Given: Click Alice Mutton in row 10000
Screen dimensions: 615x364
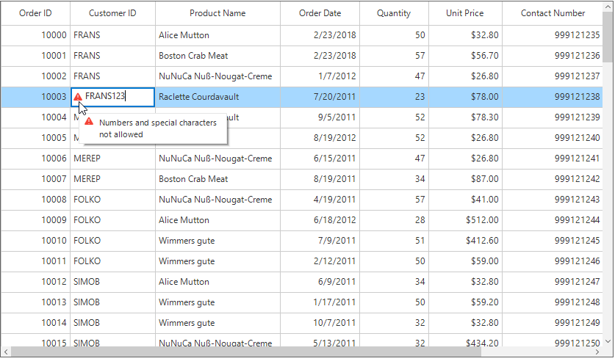Looking at the screenshot, I should point(217,35).
